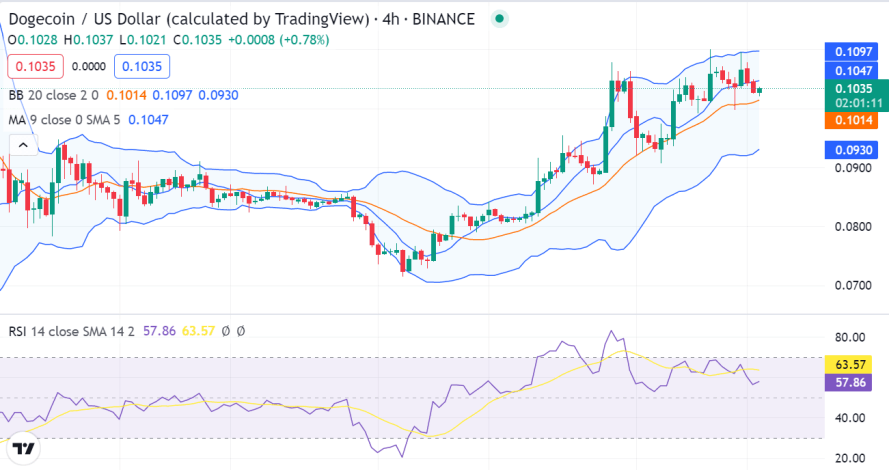Select the RSI 14 close SMA 14 2 label

71,331
